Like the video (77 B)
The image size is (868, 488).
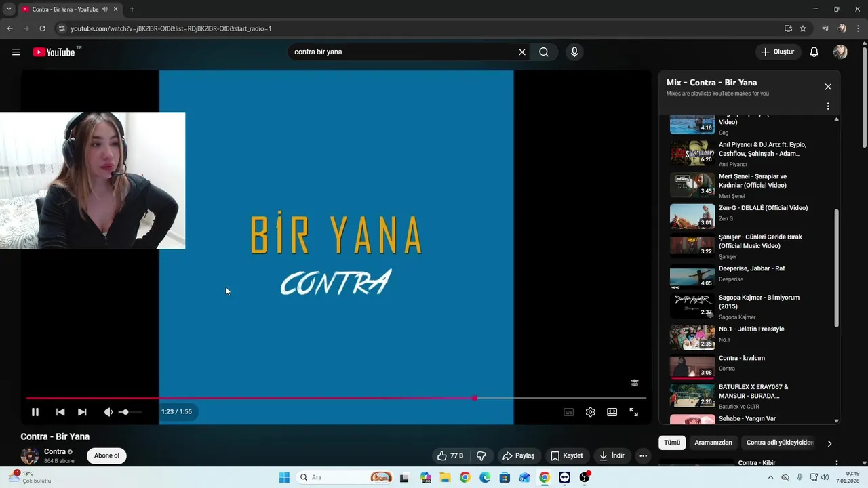[450, 455]
